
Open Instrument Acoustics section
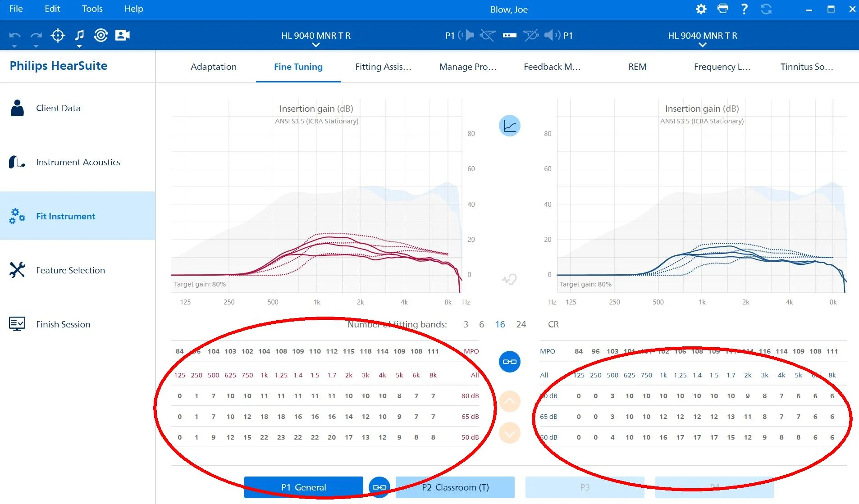(78, 162)
